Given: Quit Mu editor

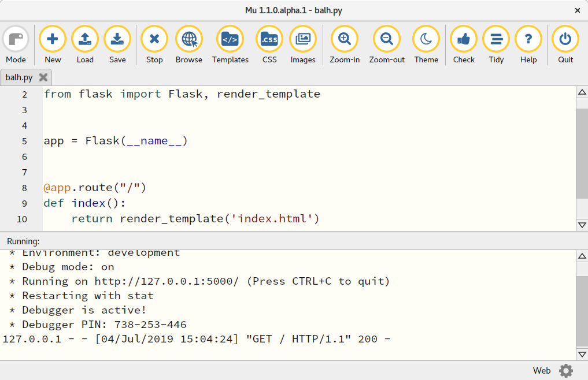Looking at the screenshot, I should coord(565,44).
